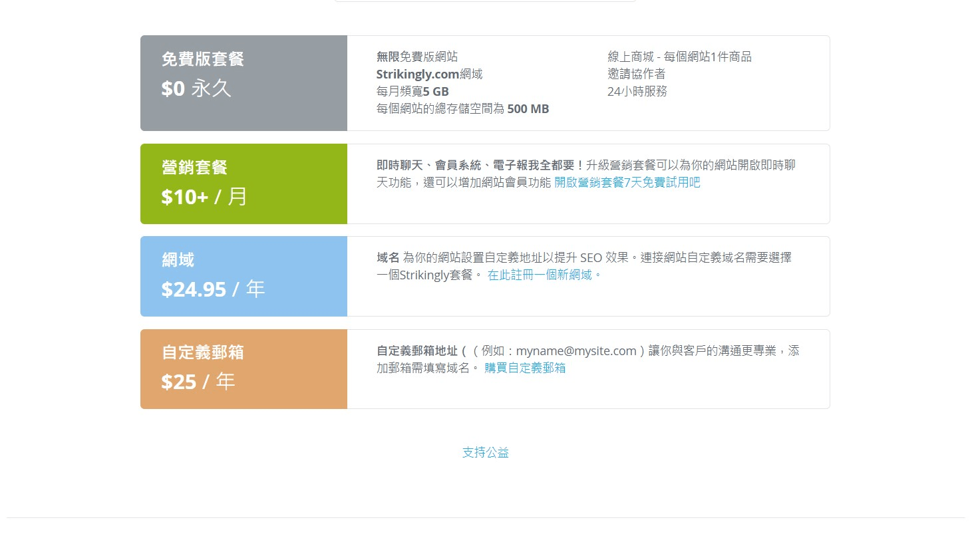Screen dimensions: 980x550
Task: Click the 邀請協作者 feature text
Action: tap(636, 74)
